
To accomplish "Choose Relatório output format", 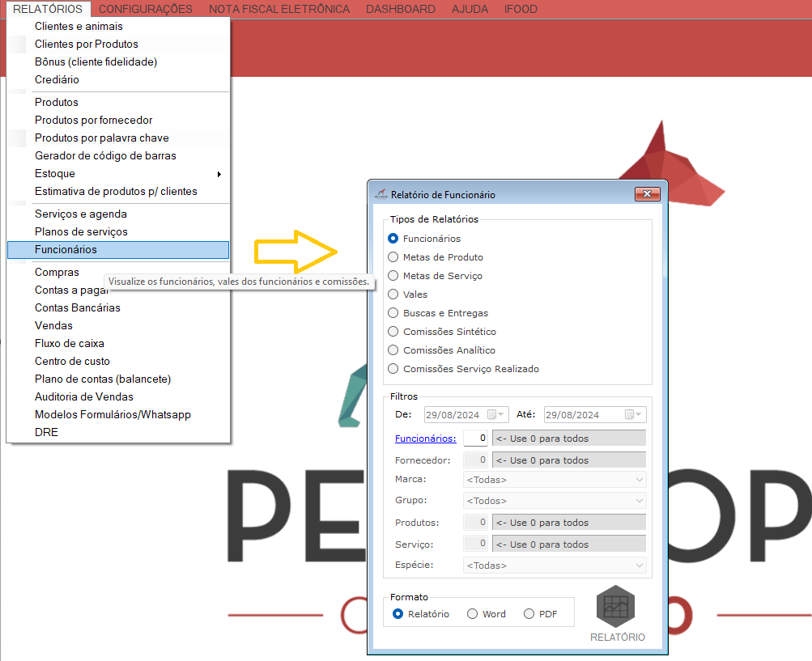I will 397,614.
